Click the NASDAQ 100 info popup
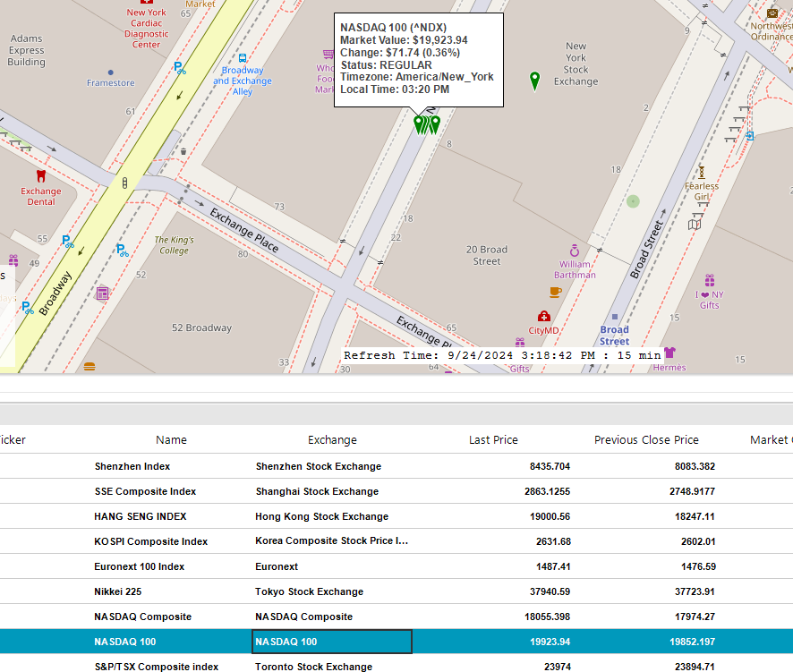This screenshot has width=793, height=672. (x=419, y=60)
